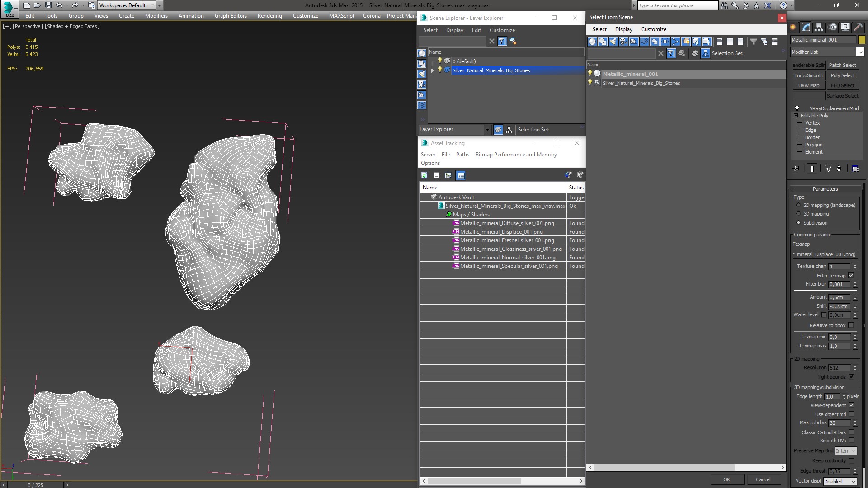Image resolution: width=868 pixels, height=488 pixels.
Task: Click the Editable Poly modifier icon
Action: (796, 115)
